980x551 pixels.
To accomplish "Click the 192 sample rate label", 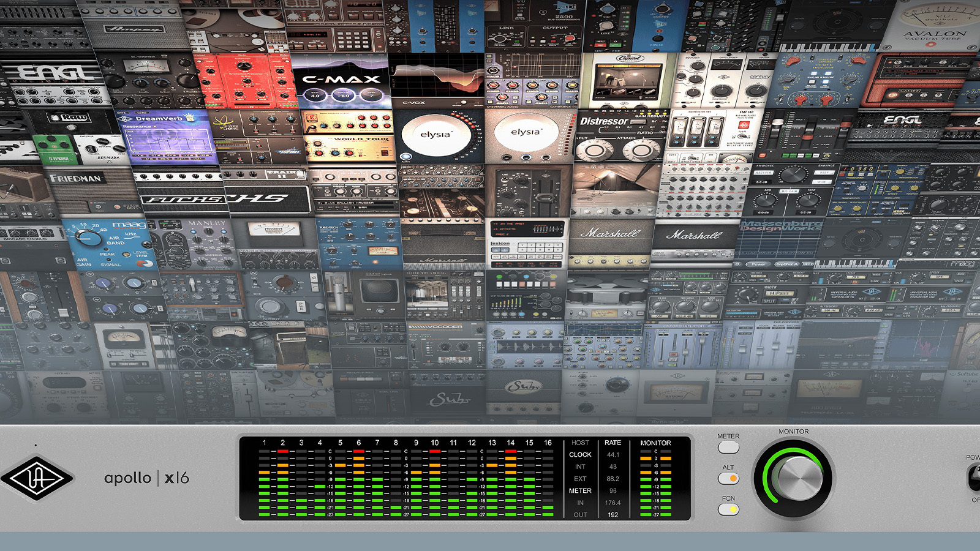I will point(613,515).
